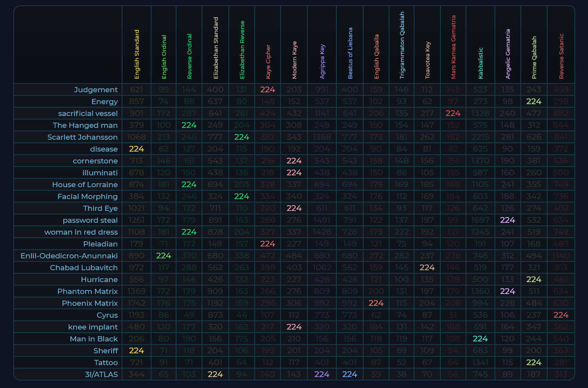Image resolution: width=588 pixels, height=388 pixels.
Task: Select the Trigrammaton Qabalah column header
Action: [402, 46]
